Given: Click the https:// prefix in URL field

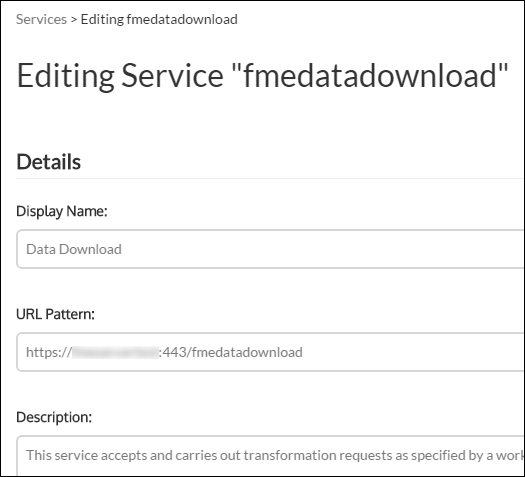Looking at the screenshot, I should 49,352.
